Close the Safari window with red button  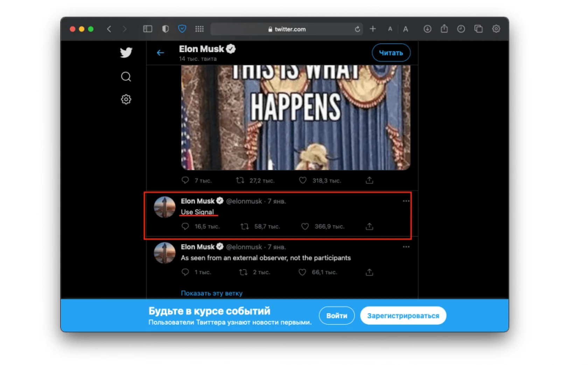pos(72,29)
